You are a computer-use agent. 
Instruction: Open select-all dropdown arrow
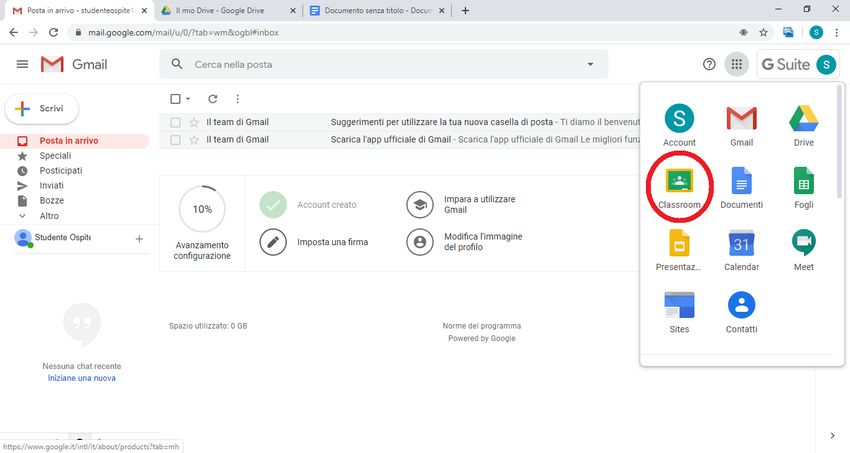click(188, 99)
